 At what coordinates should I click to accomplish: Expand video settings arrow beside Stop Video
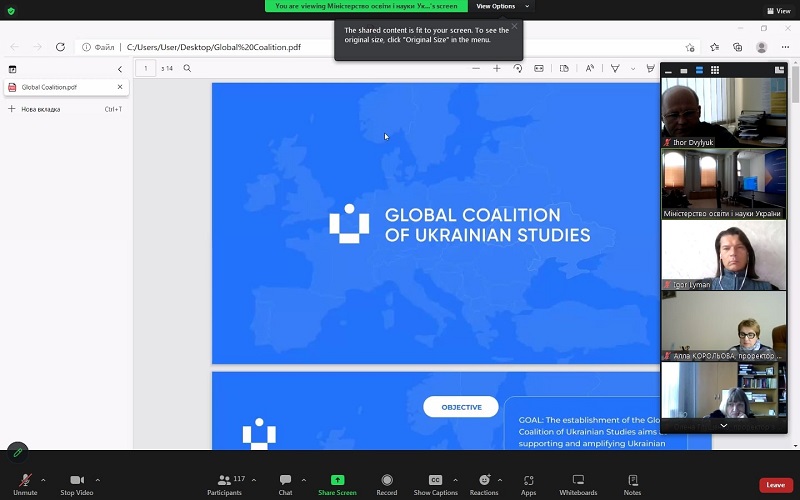coord(97,480)
